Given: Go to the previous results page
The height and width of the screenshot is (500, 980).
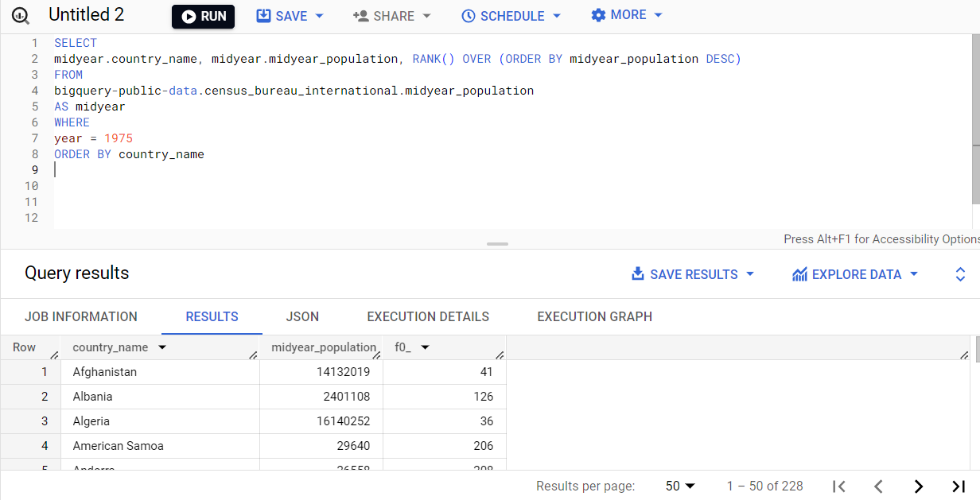Looking at the screenshot, I should tap(878, 486).
